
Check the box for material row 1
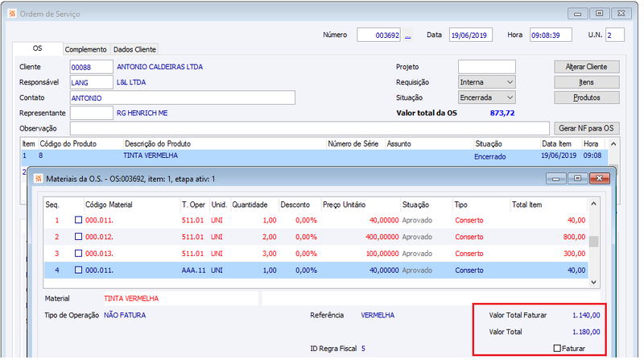coord(78,220)
